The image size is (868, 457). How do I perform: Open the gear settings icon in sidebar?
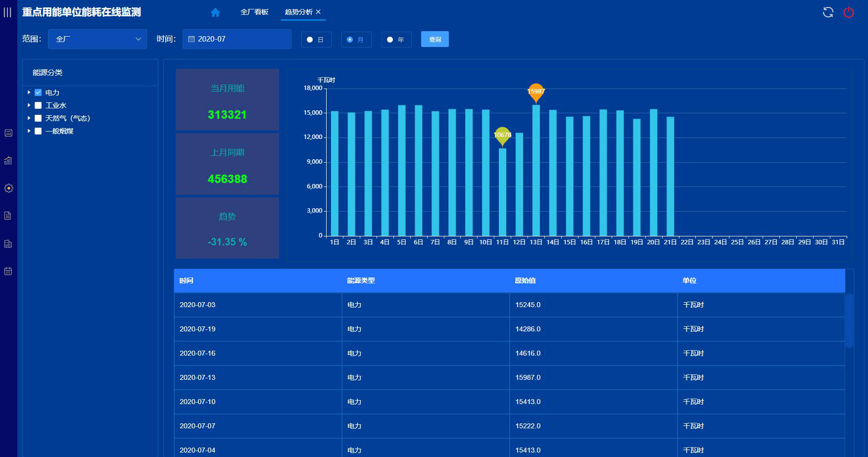(8, 188)
